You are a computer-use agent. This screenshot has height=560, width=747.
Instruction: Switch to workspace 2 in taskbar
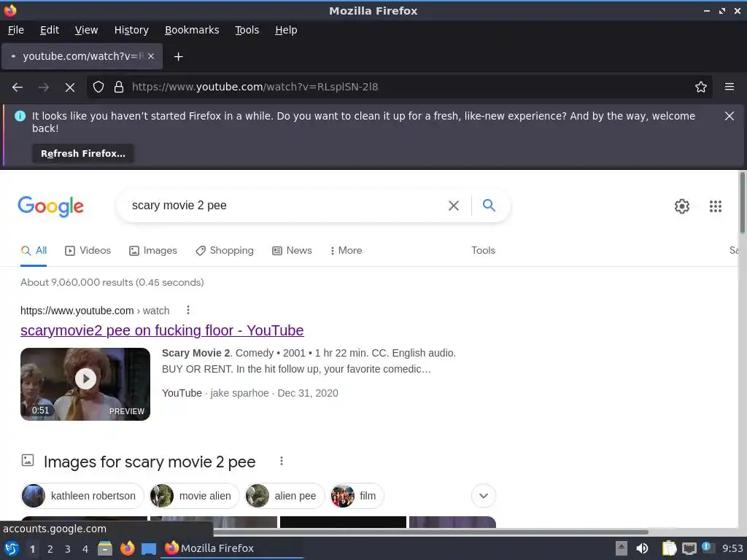click(50, 549)
